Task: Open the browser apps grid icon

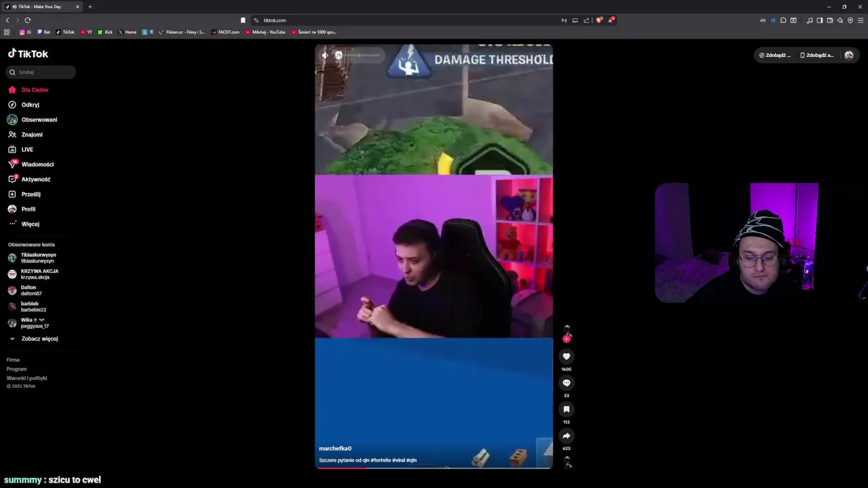Action: coord(7,32)
